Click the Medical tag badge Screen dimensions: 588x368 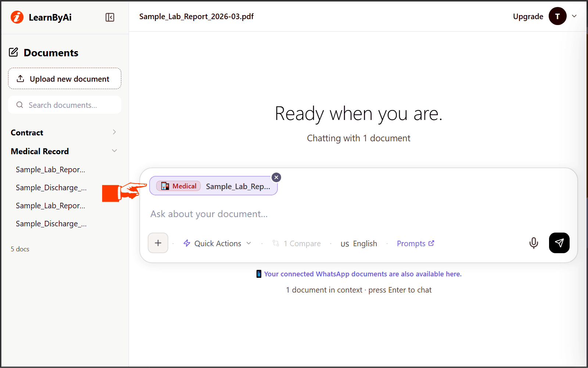point(179,186)
